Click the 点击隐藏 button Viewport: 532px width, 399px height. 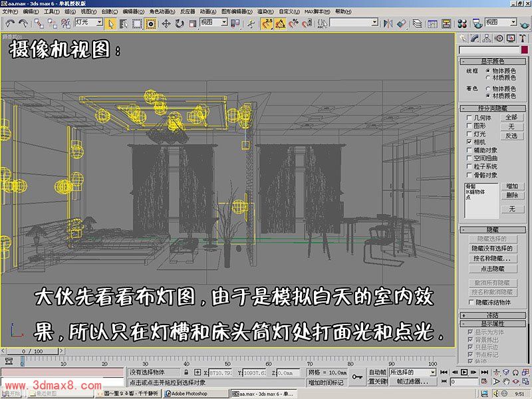(493, 269)
